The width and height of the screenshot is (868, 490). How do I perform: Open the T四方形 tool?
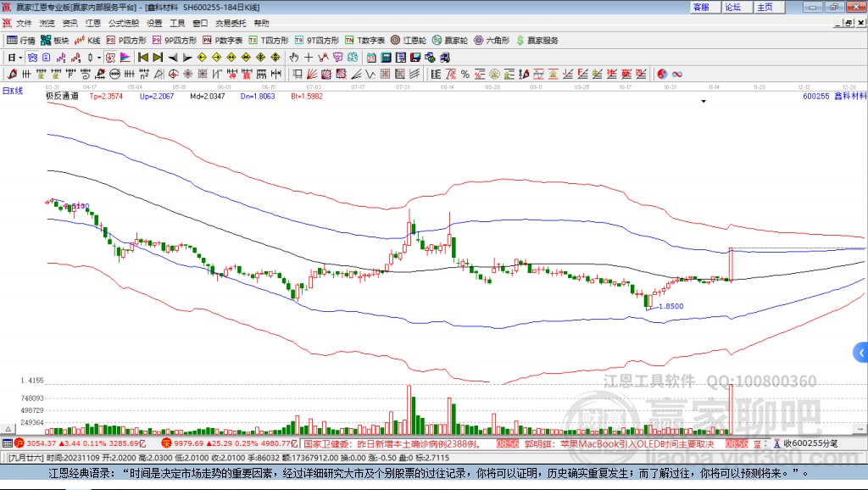coord(269,41)
